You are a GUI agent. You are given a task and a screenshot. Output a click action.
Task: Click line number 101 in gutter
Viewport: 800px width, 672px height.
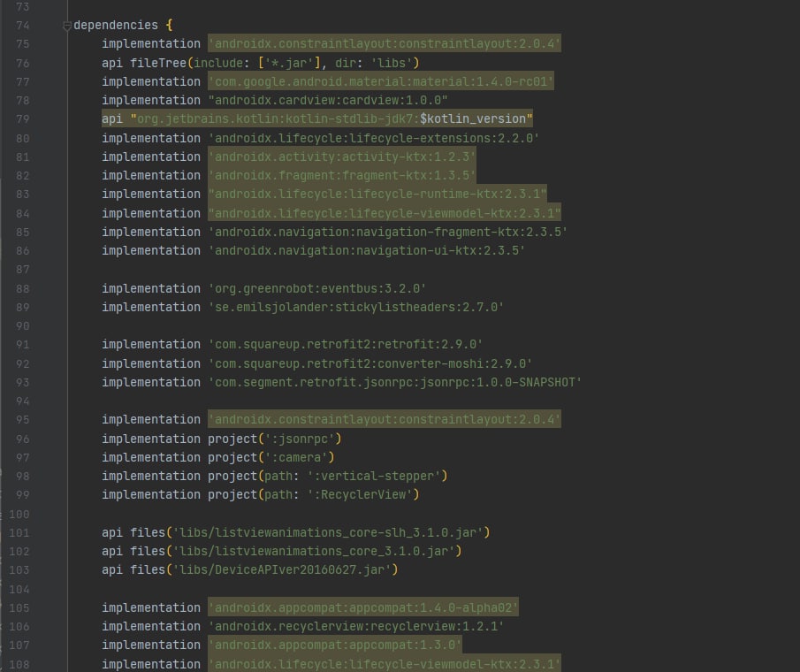[x=19, y=532]
